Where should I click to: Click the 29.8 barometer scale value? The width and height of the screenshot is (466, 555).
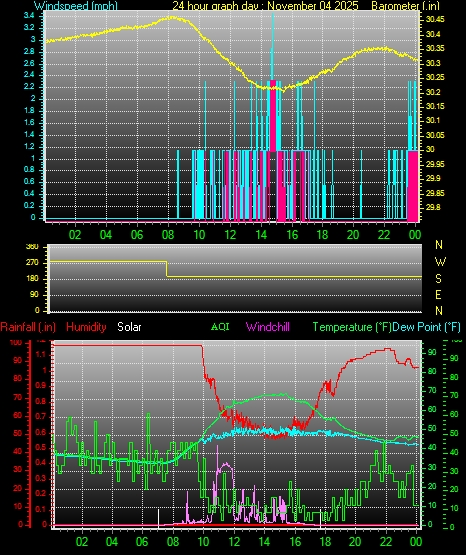(x=433, y=207)
